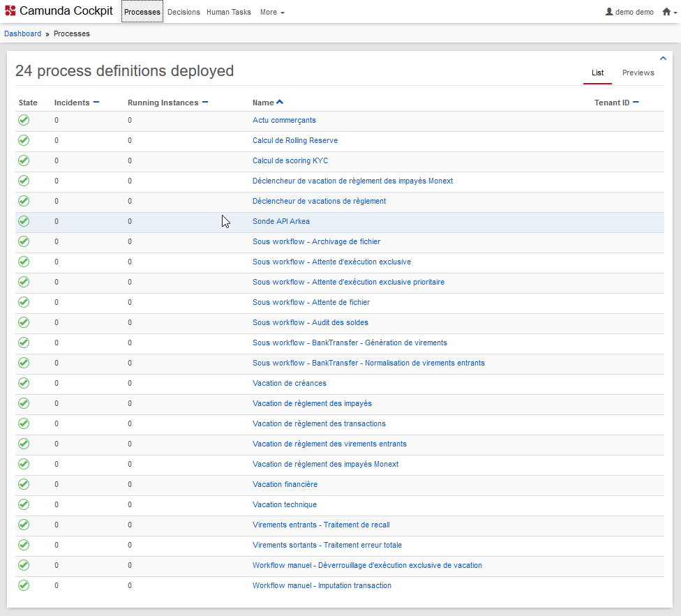Screen dimensions: 681x616
Task: Open the More dropdown menu
Action: pyautogui.click(x=271, y=12)
